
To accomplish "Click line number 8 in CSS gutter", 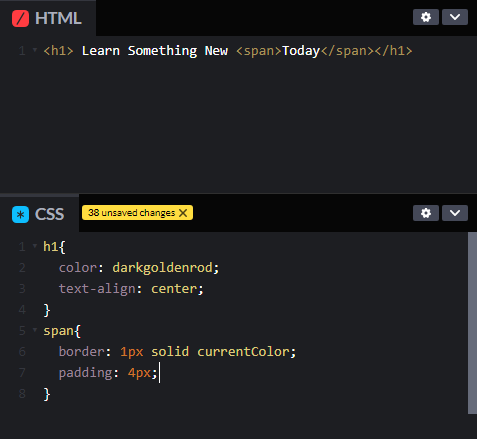I will pos(22,394).
